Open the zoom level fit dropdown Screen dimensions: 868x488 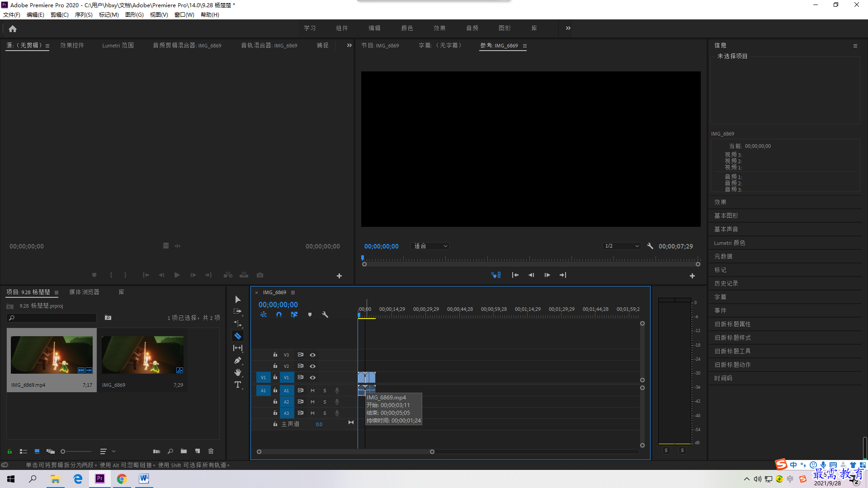430,246
